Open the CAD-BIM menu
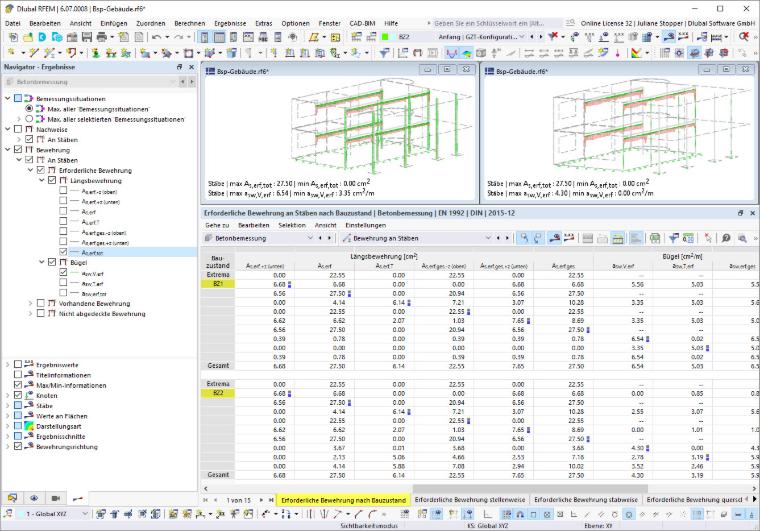760x531 pixels. pos(362,23)
